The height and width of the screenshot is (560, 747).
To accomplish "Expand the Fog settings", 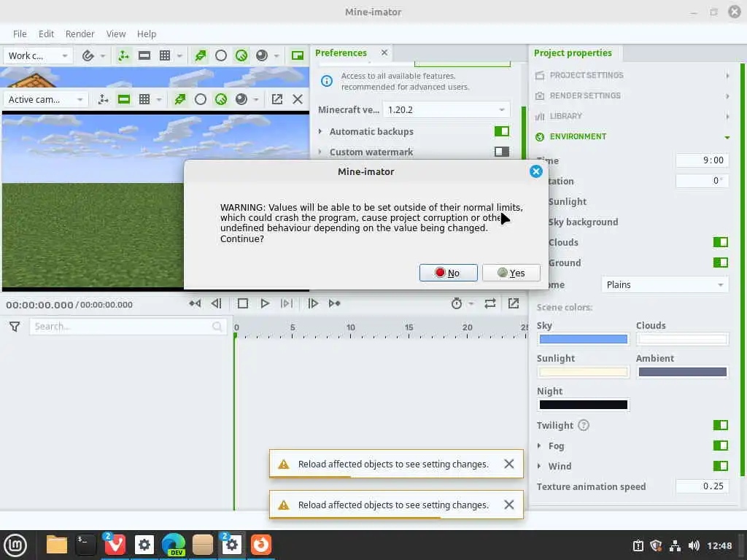I will point(539,446).
